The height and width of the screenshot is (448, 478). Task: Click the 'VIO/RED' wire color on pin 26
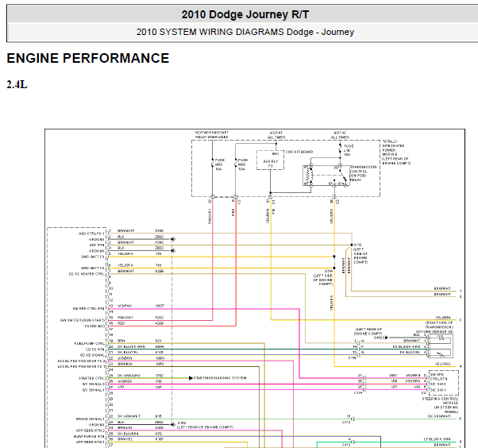coord(125,381)
